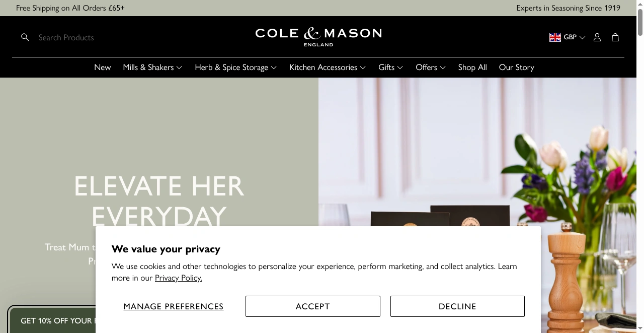This screenshot has height=333, width=644.
Task: Open the Shop All page
Action: click(472, 67)
